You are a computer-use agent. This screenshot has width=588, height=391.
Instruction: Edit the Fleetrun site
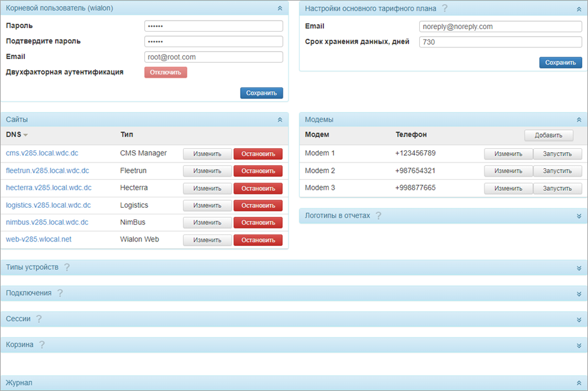tap(208, 171)
